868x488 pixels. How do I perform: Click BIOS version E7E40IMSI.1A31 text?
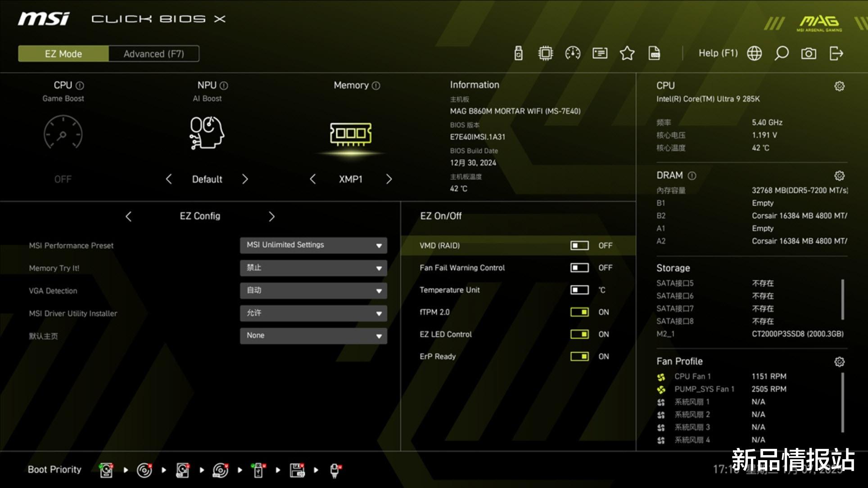(x=478, y=137)
